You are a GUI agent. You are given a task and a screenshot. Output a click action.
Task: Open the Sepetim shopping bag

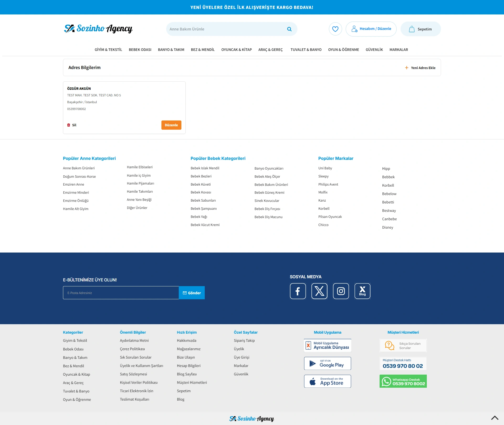pos(421,29)
